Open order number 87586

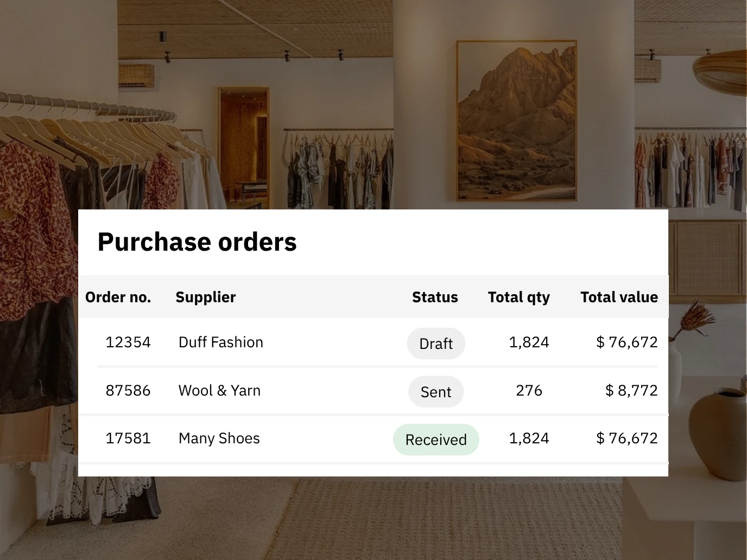tap(128, 391)
